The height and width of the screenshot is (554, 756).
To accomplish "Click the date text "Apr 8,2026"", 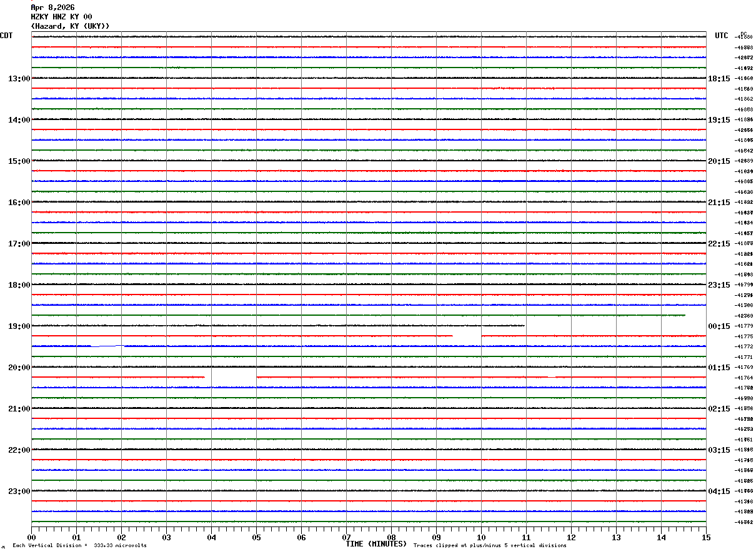I will click(52, 8).
